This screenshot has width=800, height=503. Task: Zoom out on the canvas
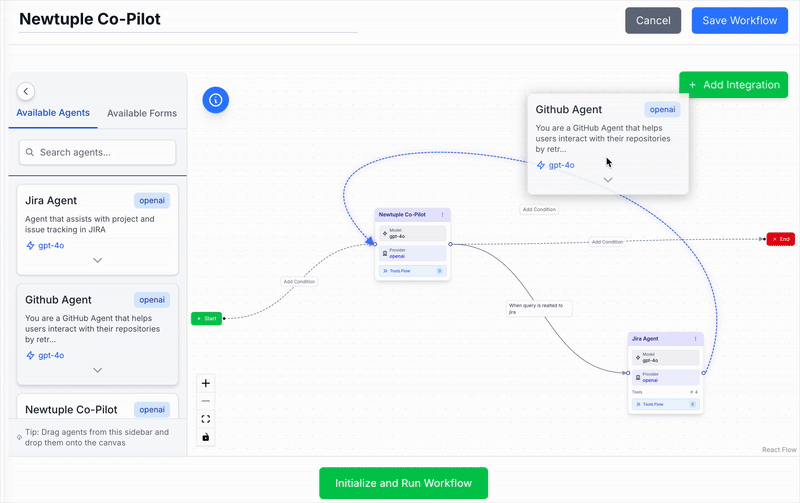[206, 401]
